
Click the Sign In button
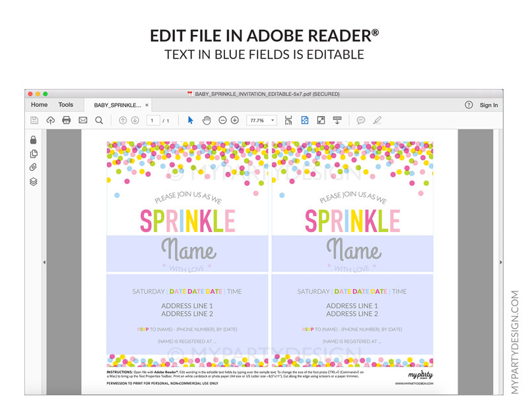[488, 105]
